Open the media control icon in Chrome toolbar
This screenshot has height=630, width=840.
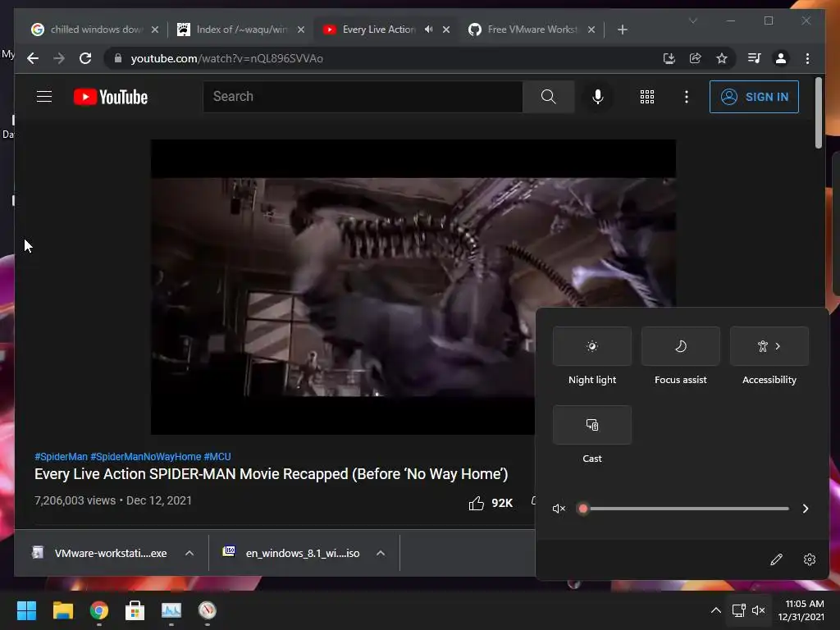click(x=755, y=58)
